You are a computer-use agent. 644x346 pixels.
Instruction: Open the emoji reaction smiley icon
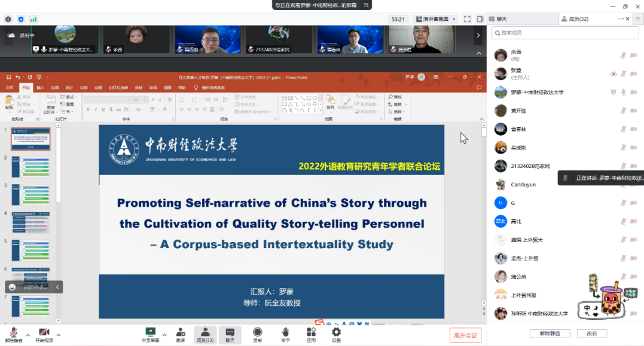(13, 287)
